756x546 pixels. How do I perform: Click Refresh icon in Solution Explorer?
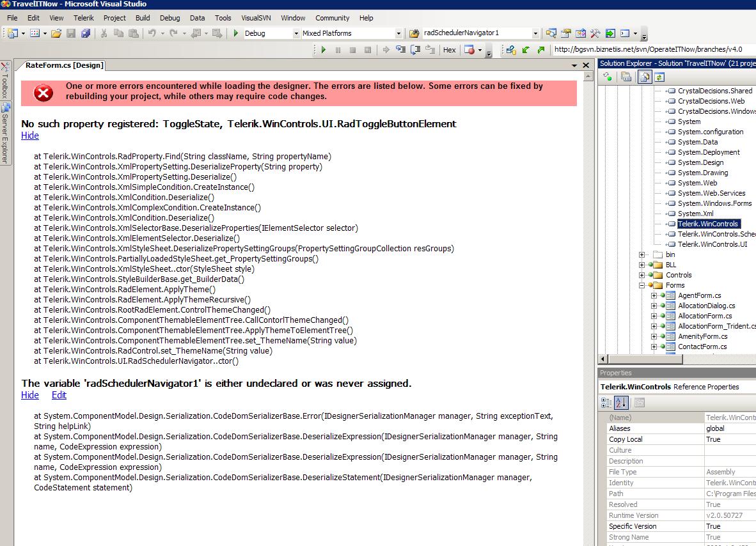[659, 77]
